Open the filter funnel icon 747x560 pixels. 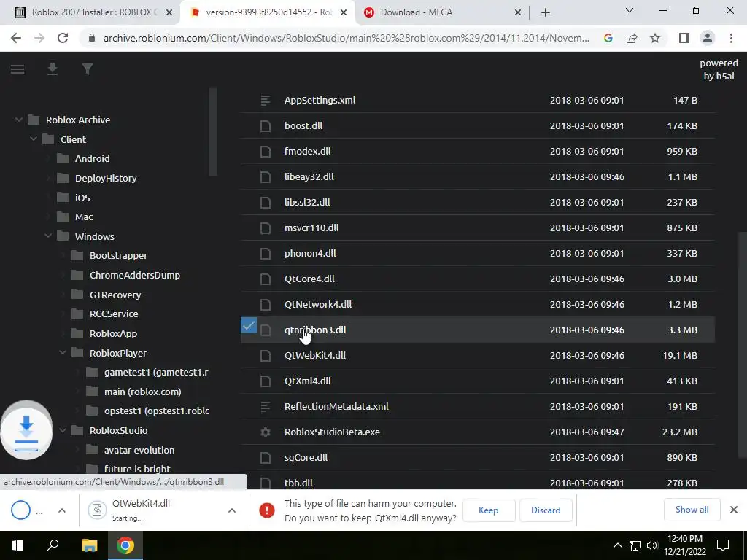click(x=88, y=69)
